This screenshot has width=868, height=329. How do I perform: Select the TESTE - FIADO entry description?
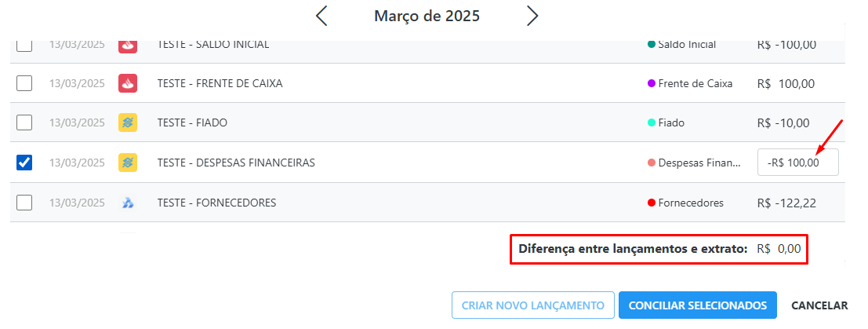point(192,122)
